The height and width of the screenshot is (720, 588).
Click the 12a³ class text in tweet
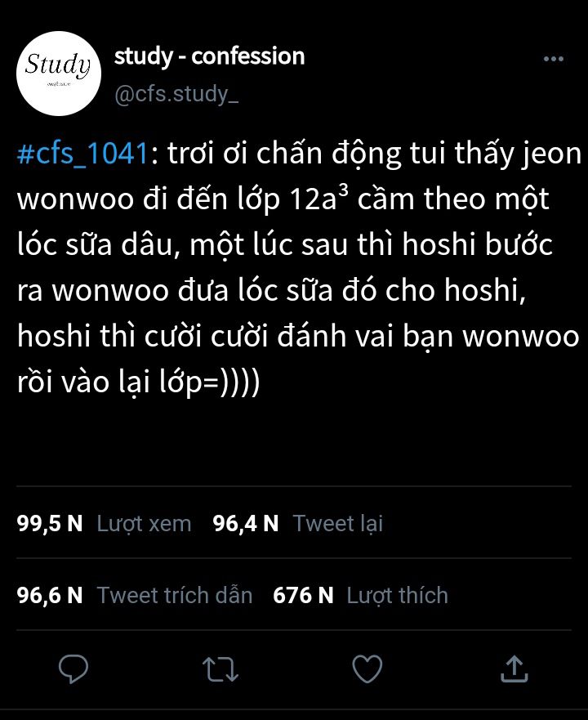click(x=319, y=199)
